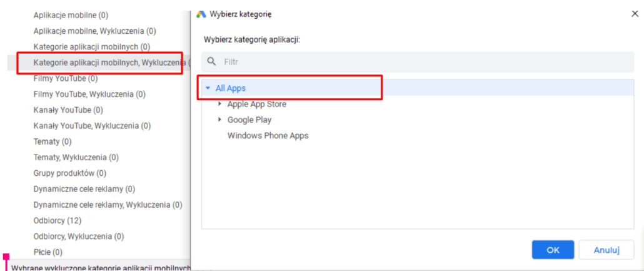The width and height of the screenshot is (644, 271).
Task: Click the Google Ads logo icon
Action: 201,14
